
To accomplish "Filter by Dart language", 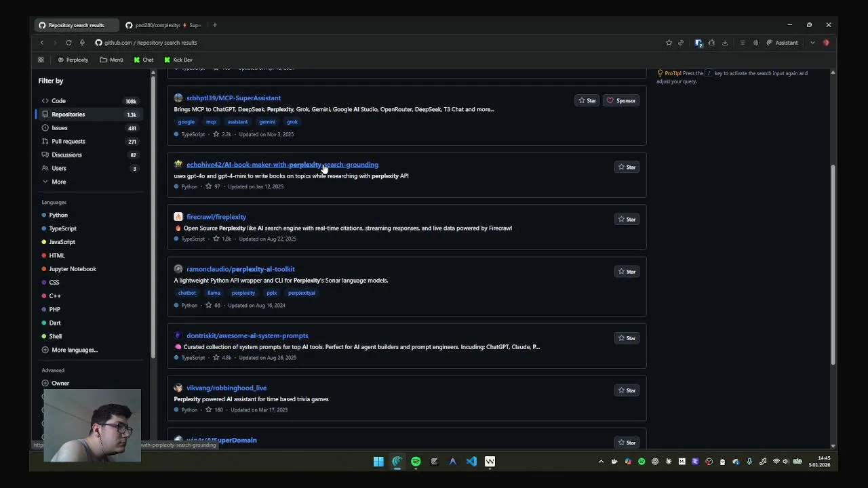I will [x=51, y=323].
